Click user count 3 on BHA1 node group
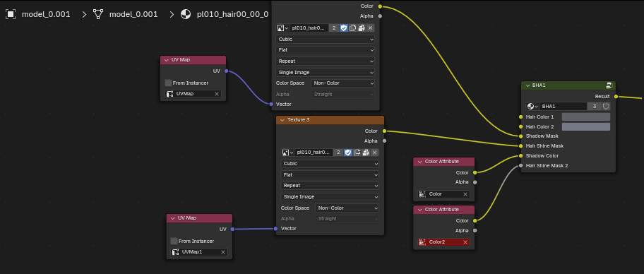The image size is (644, 274). tap(595, 107)
